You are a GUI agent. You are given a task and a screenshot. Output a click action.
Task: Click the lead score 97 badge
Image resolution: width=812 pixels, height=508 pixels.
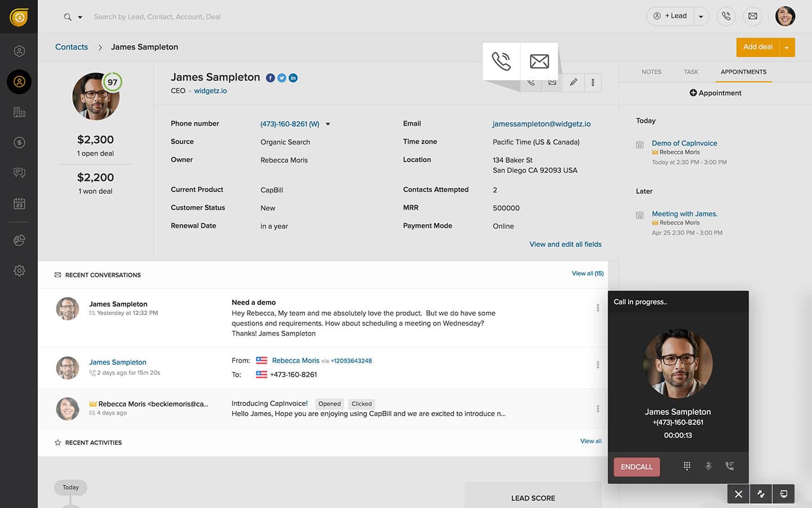click(x=112, y=82)
